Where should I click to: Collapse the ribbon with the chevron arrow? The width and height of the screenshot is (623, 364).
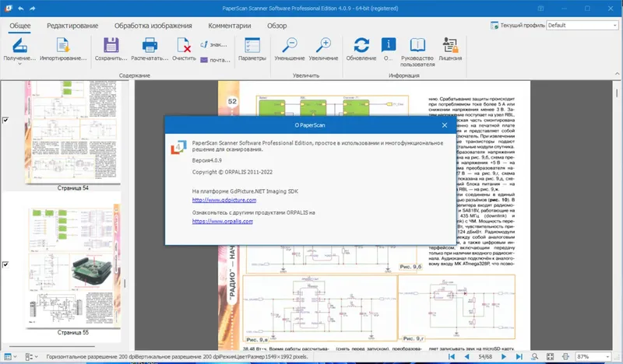click(x=617, y=74)
